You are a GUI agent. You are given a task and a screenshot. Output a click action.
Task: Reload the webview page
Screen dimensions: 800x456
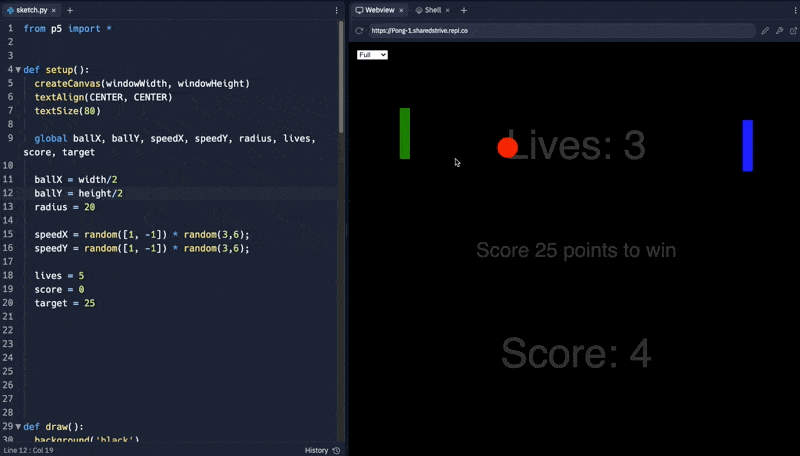pyautogui.click(x=359, y=31)
